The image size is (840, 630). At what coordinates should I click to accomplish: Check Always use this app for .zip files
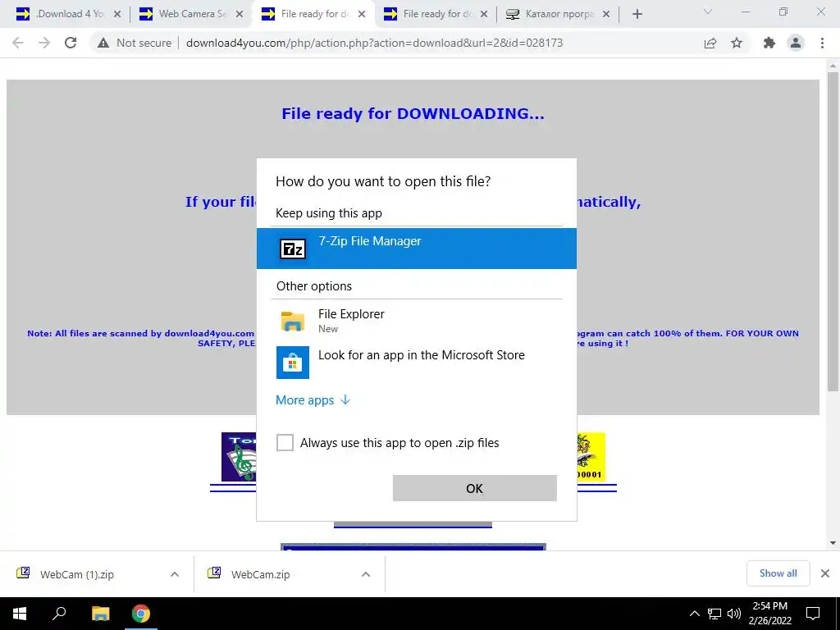click(285, 442)
